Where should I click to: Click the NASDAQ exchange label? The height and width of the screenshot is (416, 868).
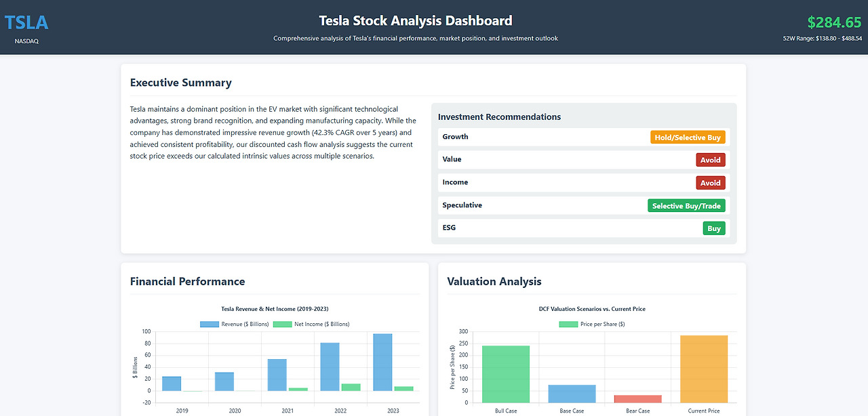click(x=26, y=41)
